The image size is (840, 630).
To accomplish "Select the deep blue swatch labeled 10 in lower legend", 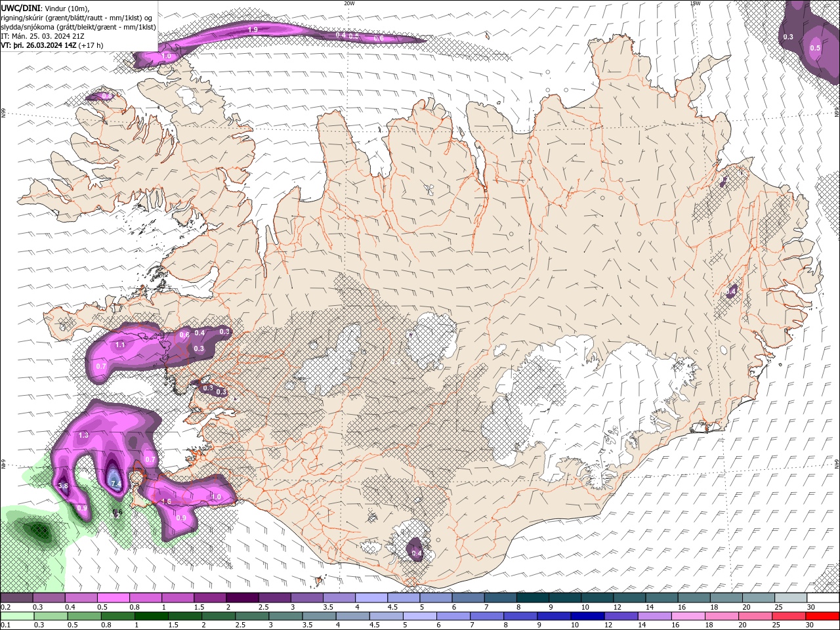I will coord(587,616).
